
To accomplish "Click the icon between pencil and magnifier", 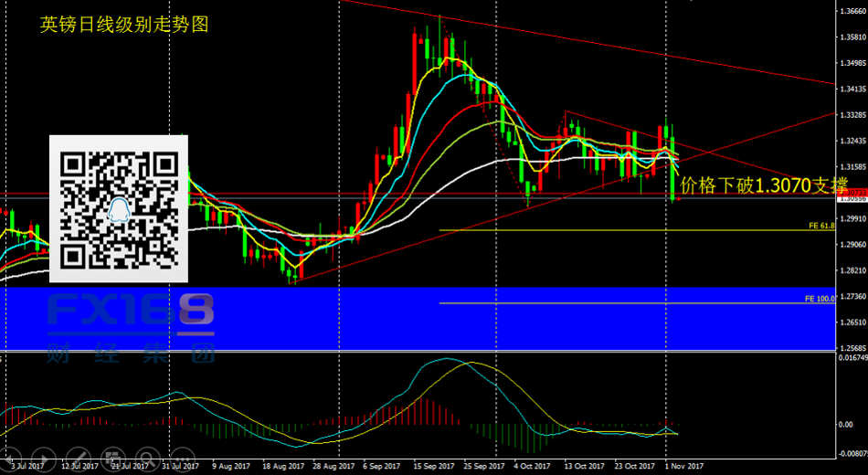I will point(111,455).
